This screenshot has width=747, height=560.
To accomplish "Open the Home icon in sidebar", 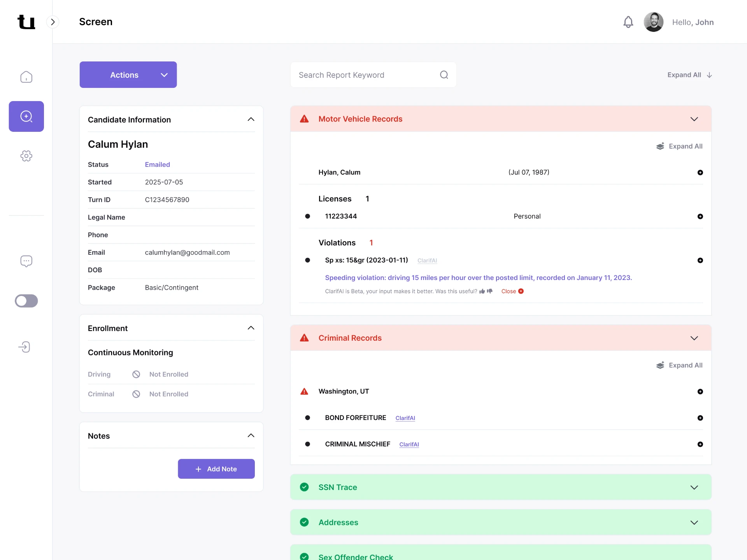I will 26,77.
